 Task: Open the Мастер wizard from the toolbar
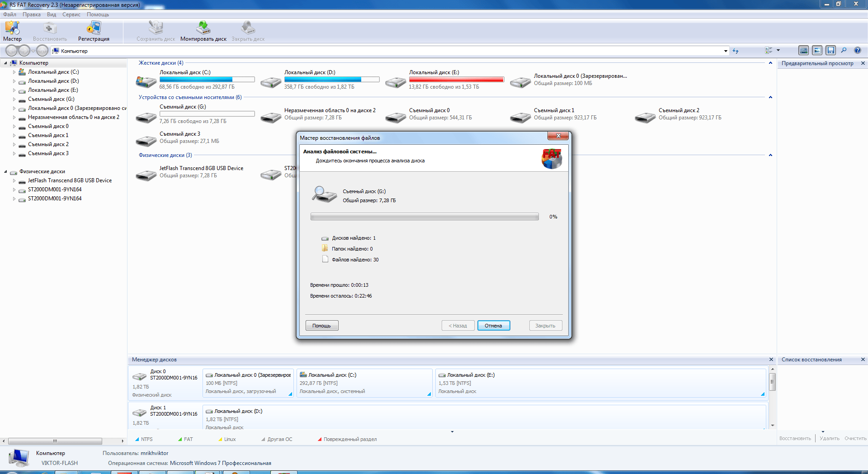point(12,31)
